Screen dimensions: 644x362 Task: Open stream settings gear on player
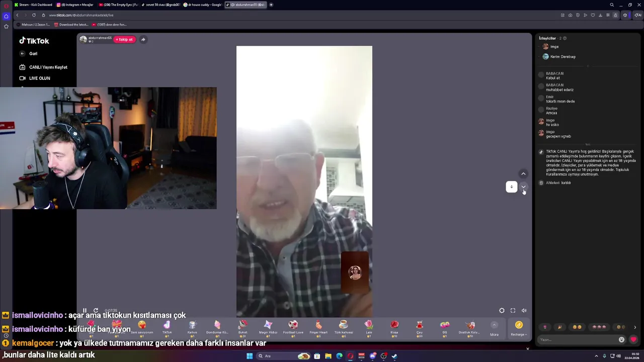[502, 310]
